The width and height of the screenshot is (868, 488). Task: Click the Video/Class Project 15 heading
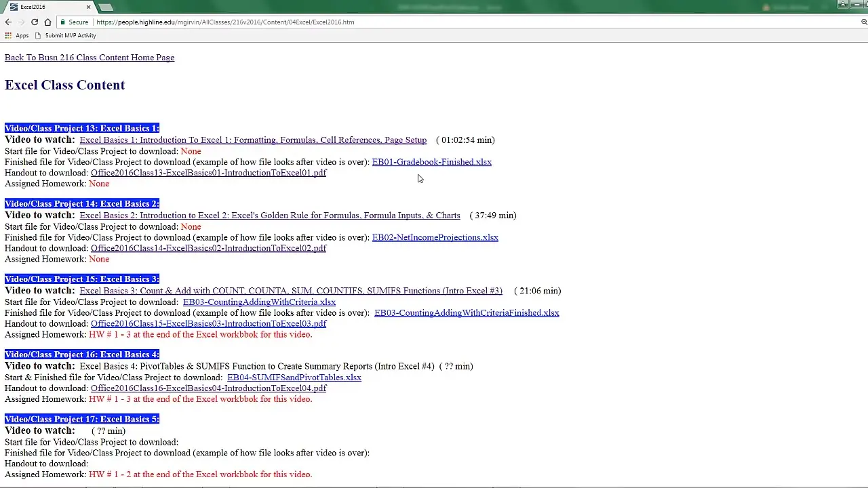coord(82,279)
